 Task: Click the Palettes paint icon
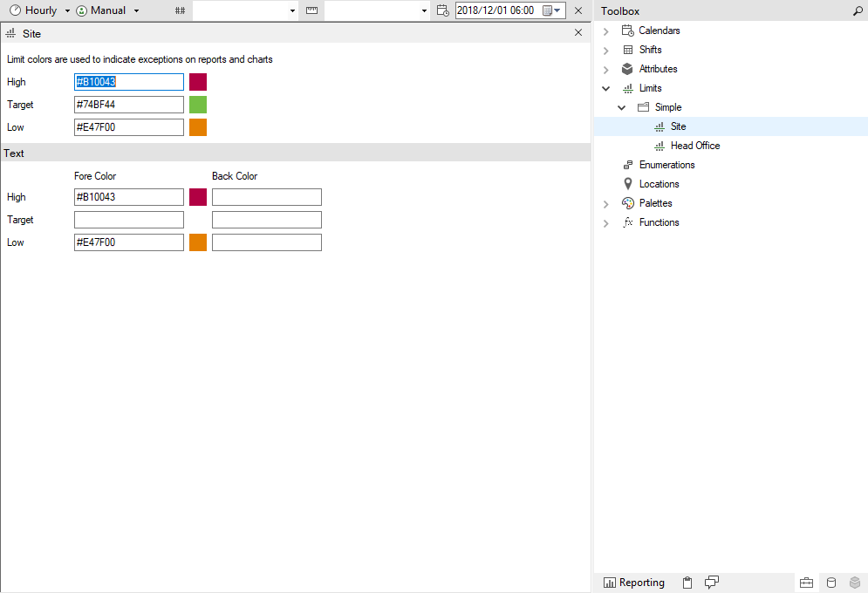[x=628, y=203]
